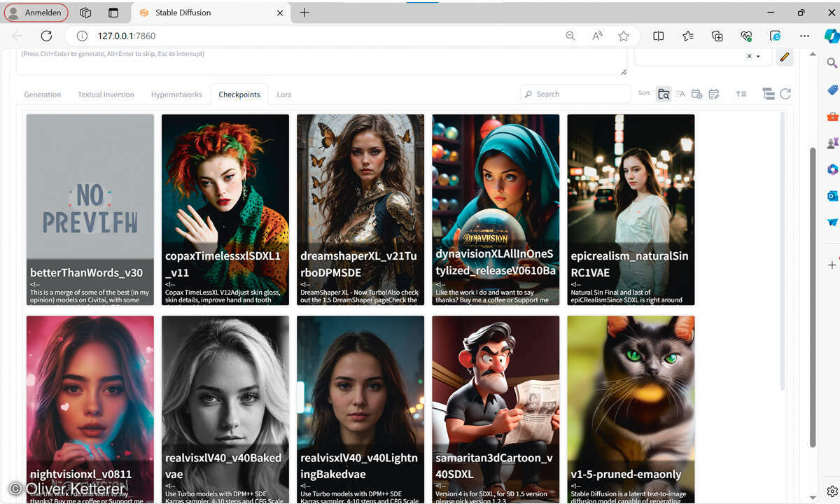Add a sidebar app with plus
The height and width of the screenshot is (504, 840).
click(832, 265)
